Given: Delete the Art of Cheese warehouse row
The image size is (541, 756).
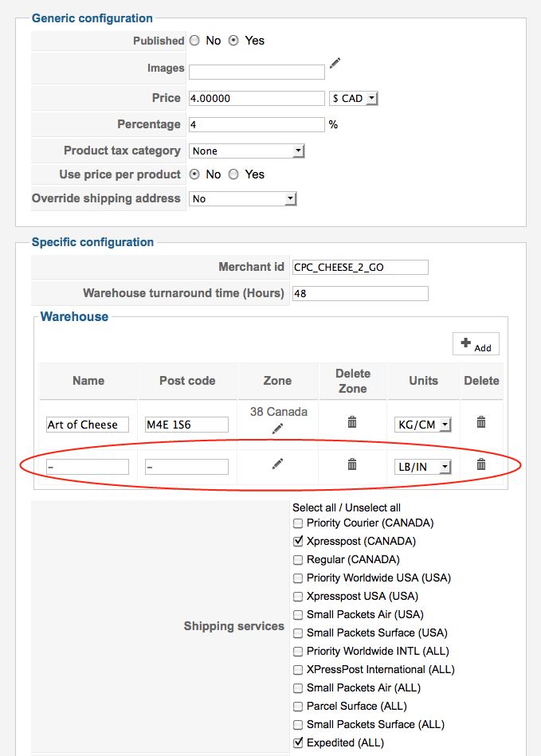Looking at the screenshot, I should (x=481, y=422).
